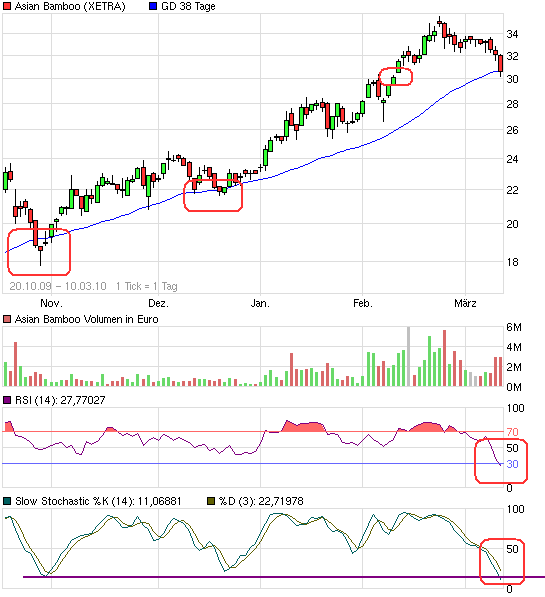
Task: Click the red RSI level label 70
Action: pyautogui.click(x=512, y=432)
